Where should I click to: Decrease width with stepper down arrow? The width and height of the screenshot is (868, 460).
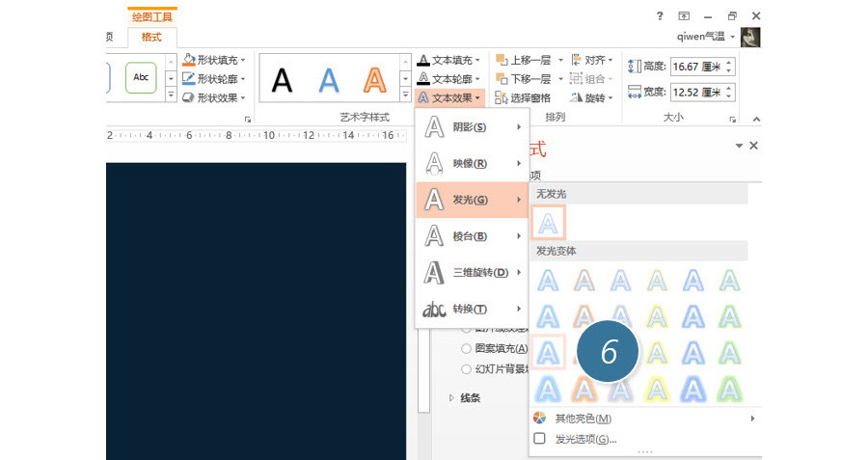click(729, 96)
